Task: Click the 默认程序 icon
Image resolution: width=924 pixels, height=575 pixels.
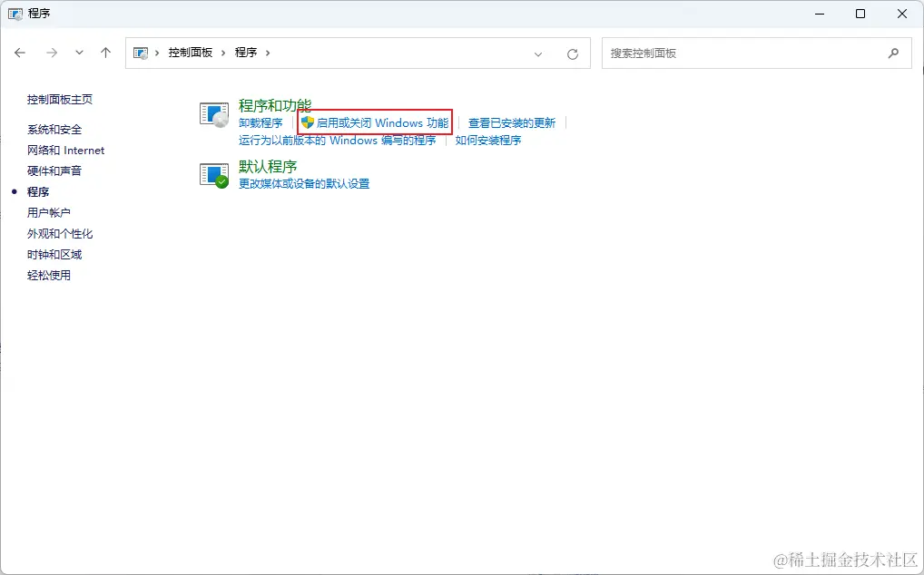Action: coord(214,175)
